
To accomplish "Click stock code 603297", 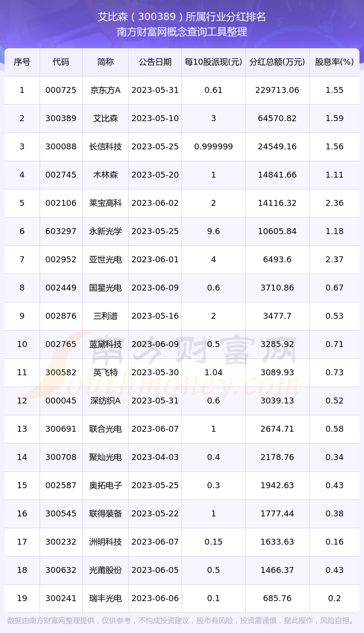I will [x=61, y=231].
